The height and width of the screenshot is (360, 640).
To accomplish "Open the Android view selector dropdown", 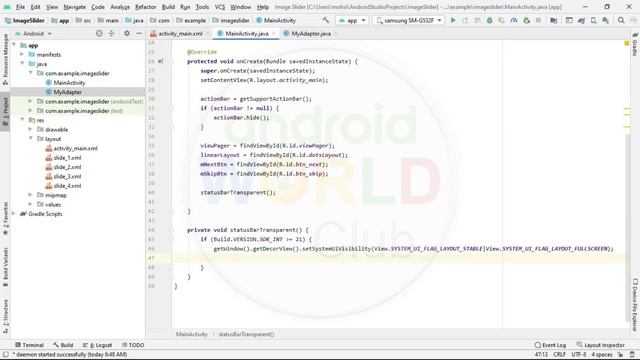I will (x=33, y=33).
